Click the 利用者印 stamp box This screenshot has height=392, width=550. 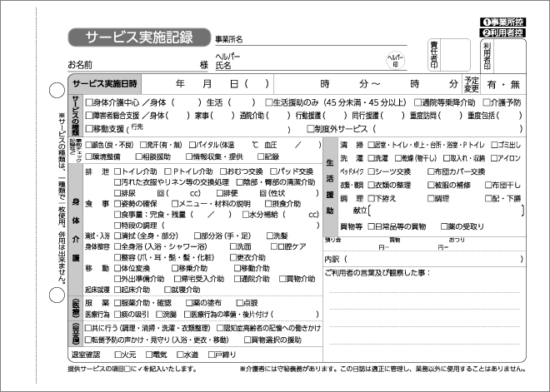503,56
